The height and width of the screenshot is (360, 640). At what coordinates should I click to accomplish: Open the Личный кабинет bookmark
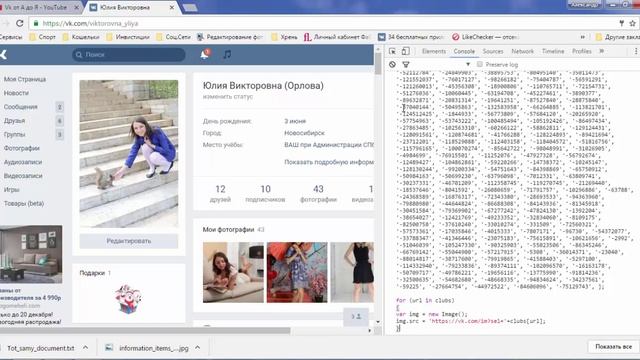(336, 37)
